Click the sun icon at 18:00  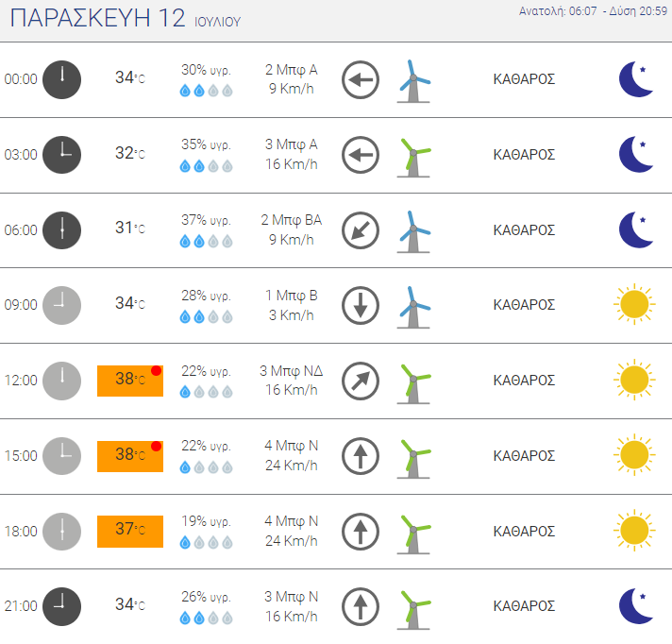click(x=634, y=531)
